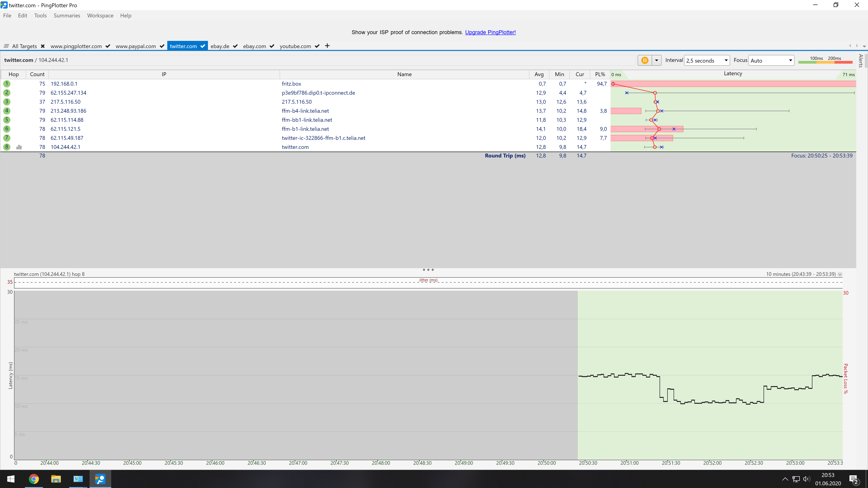Click the PingPlotter taskbar icon

pyautogui.click(x=100, y=479)
